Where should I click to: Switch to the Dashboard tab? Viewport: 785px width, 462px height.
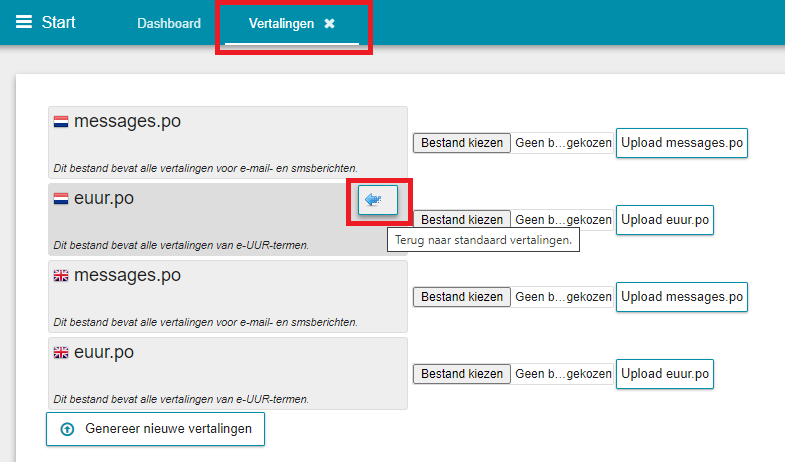click(x=169, y=24)
